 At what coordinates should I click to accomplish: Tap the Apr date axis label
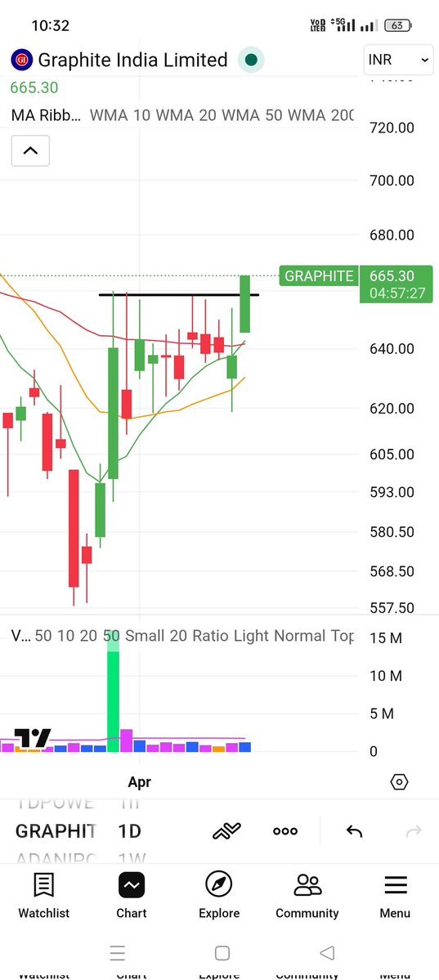tap(140, 782)
